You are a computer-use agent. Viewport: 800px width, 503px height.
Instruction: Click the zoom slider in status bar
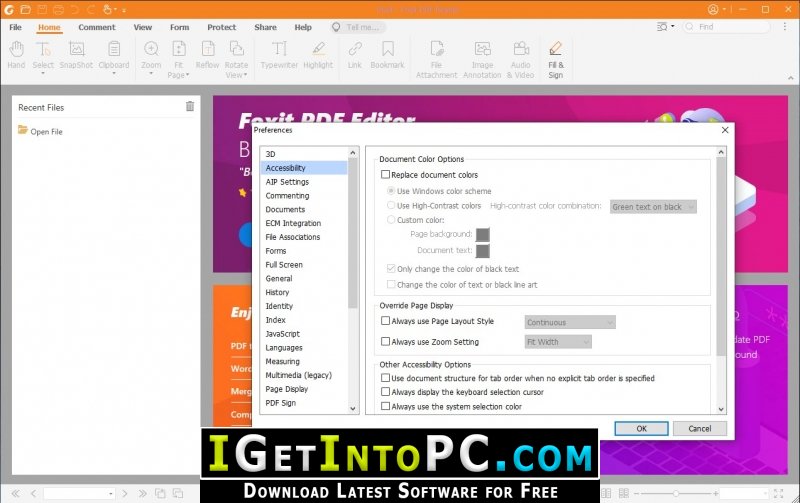[676, 493]
